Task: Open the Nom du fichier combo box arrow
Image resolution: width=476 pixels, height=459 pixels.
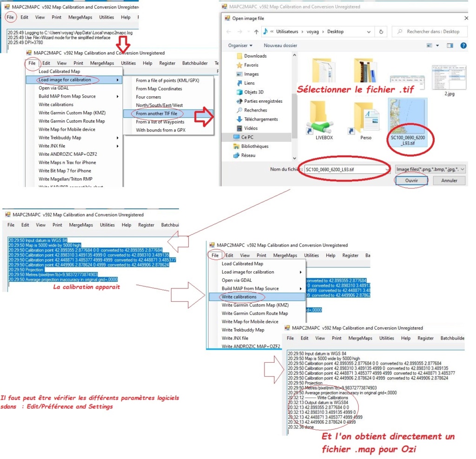Action: (387, 169)
